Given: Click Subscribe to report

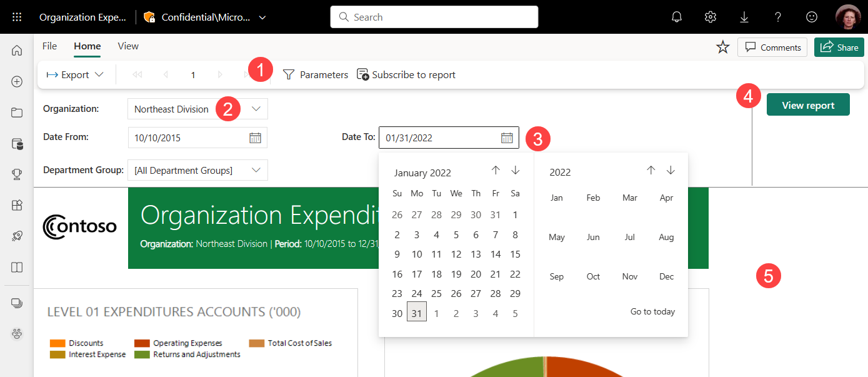Looking at the screenshot, I should click(x=406, y=75).
